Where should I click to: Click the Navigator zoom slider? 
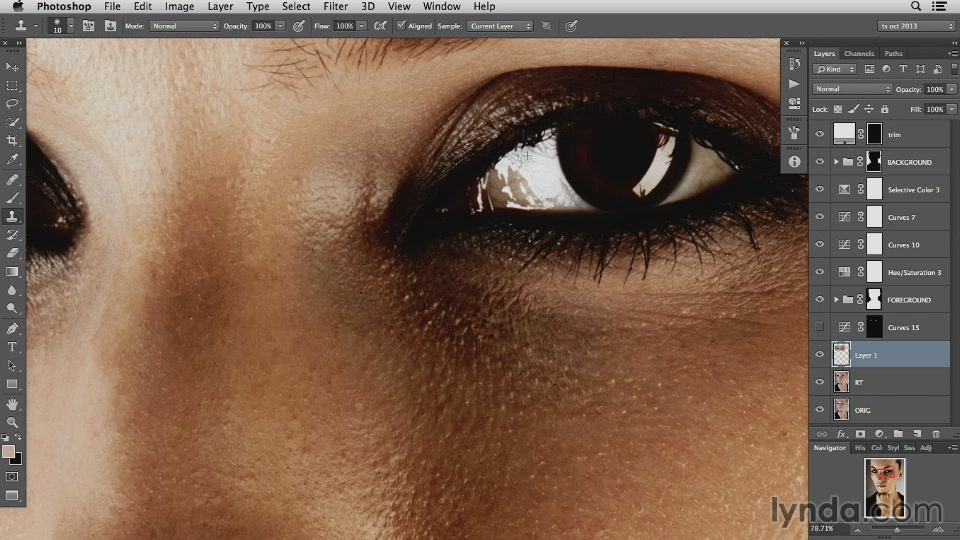point(897,529)
